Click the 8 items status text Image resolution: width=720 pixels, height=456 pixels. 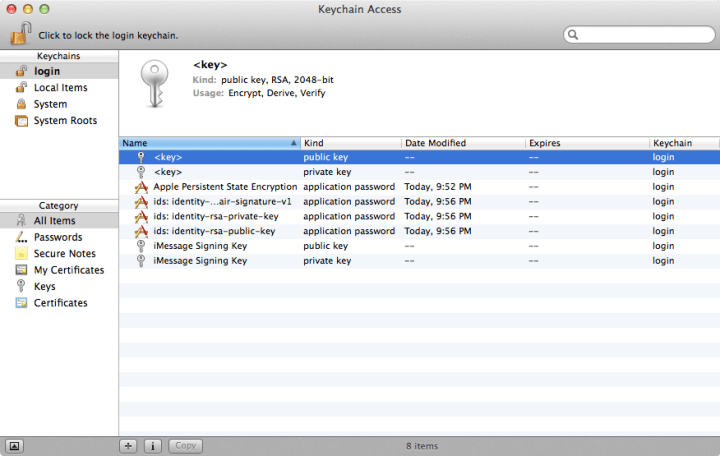tap(422, 446)
